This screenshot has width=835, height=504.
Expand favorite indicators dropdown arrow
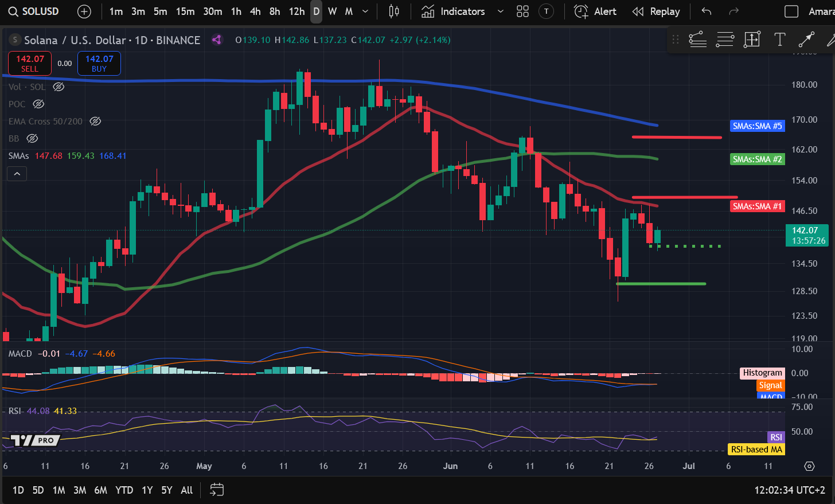click(x=501, y=11)
